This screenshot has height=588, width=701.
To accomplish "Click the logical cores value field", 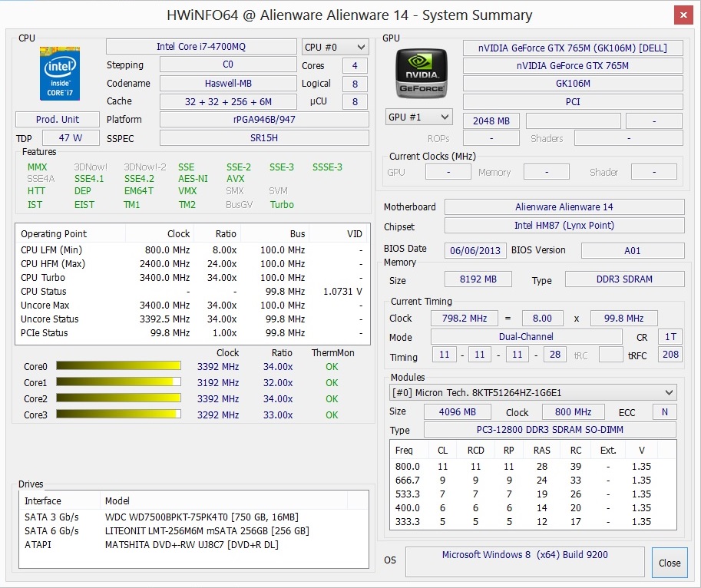I will [x=355, y=84].
